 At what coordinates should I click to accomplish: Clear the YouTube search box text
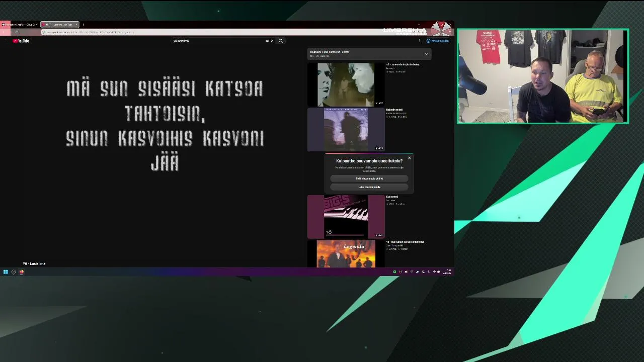point(272,41)
